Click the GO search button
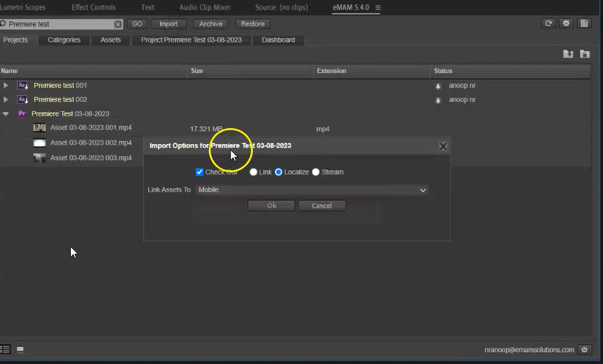This screenshot has height=364, width=603. 137,24
